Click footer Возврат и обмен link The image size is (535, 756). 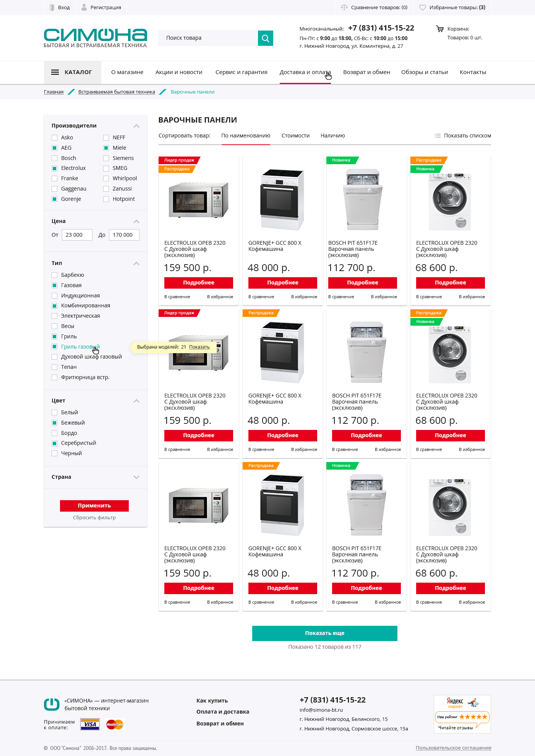pyautogui.click(x=220, y=724)
